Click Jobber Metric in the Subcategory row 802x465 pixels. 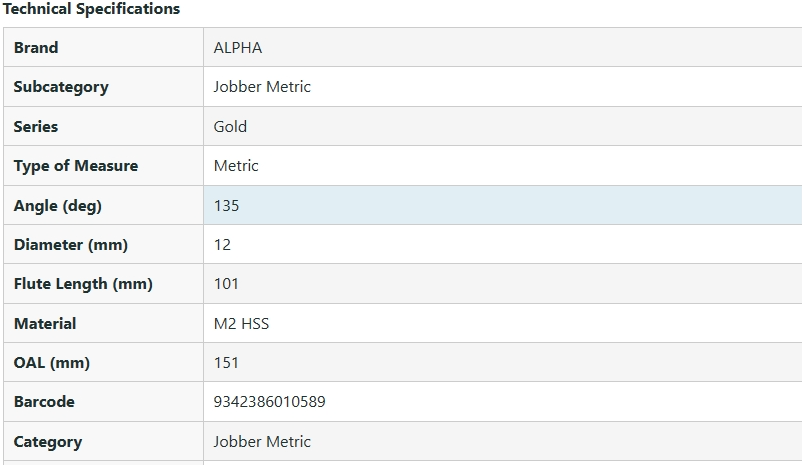click(262, 87)
